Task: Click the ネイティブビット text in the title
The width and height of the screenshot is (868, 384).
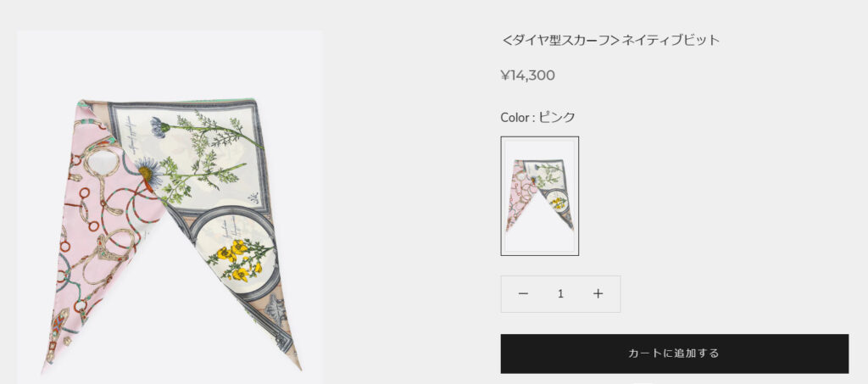Action: pos(671,40)
